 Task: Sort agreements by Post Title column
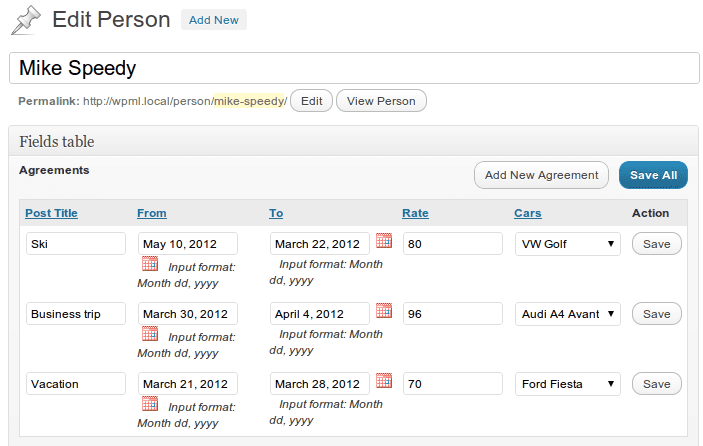pyautogui.click(x=51, y=213)
